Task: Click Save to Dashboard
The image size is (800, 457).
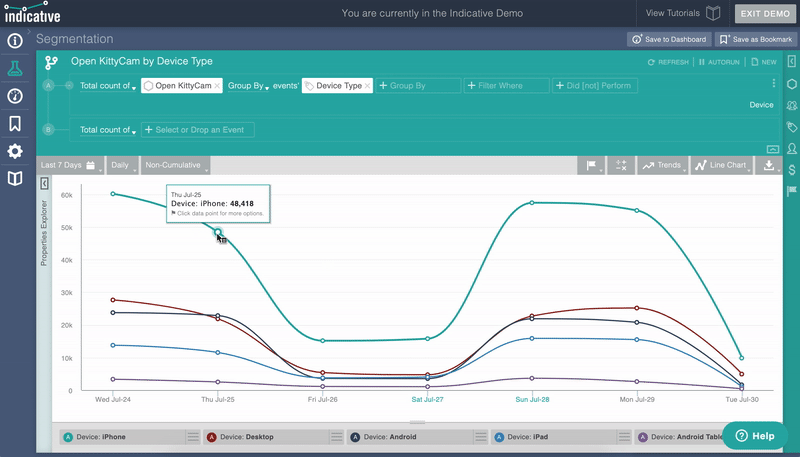Action: (669, 39)
